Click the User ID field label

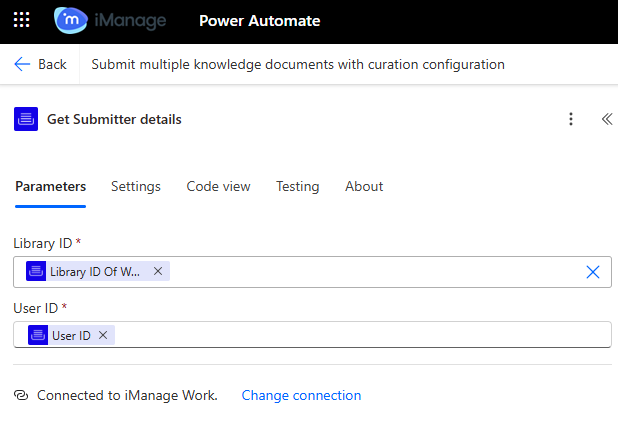point(35,308)
